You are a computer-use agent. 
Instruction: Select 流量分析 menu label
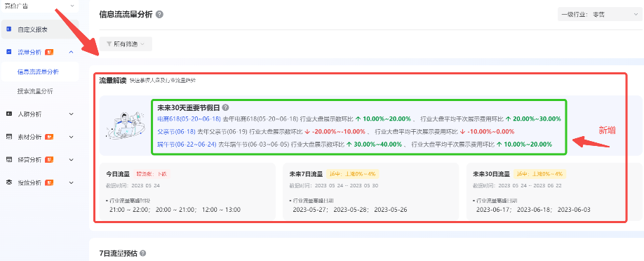point(29,52)
